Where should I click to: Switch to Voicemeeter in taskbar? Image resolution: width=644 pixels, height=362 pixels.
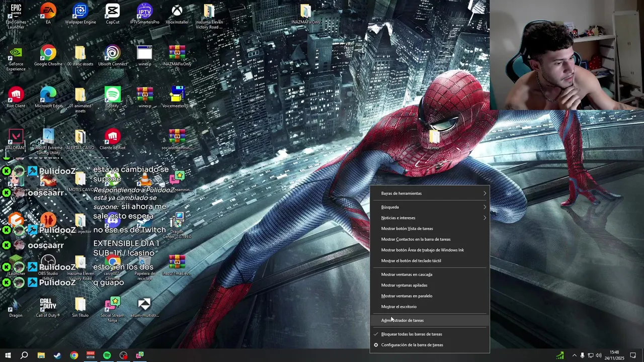[x=91, y=355]
